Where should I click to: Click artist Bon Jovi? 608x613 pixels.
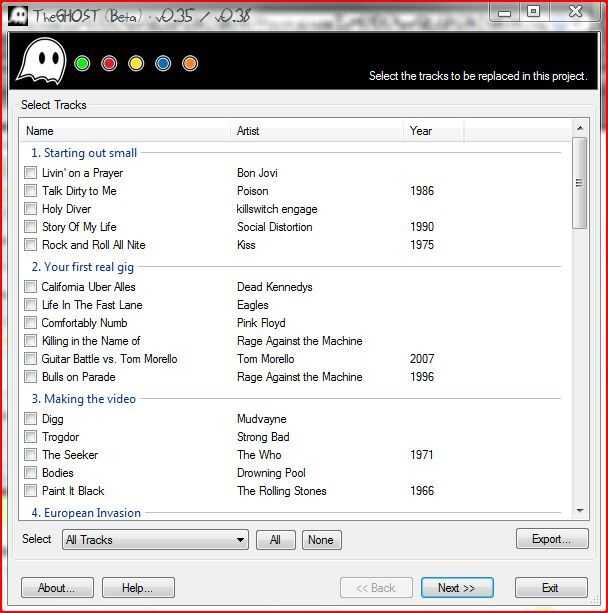tap(257, 173)
